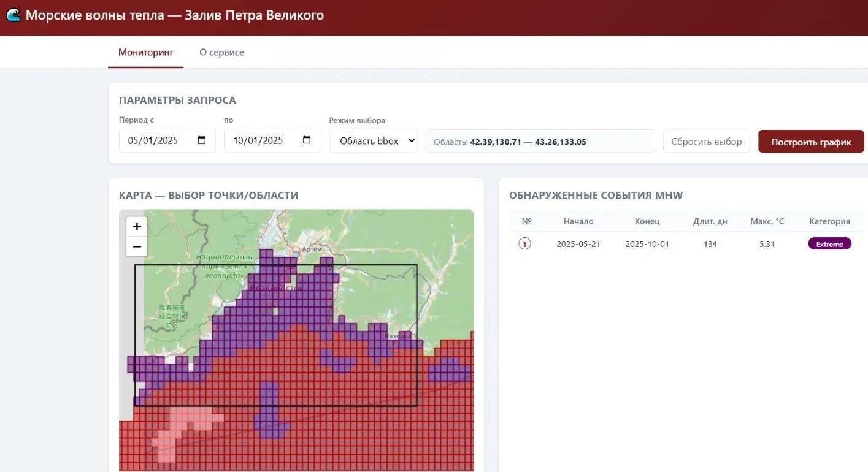Click the Артём city label on map
Image resolution: width=868 pixels, height=472 pixels.
tap(312, 249)
